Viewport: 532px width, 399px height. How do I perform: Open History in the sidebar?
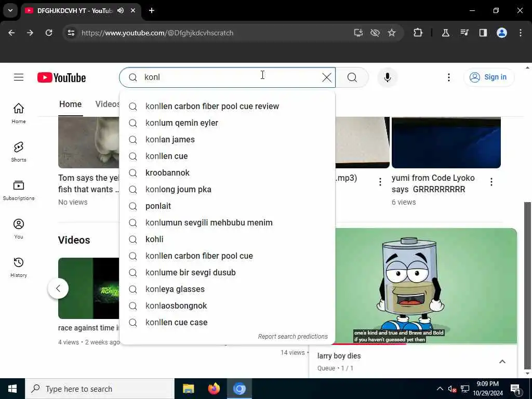(x=19, y=267)
